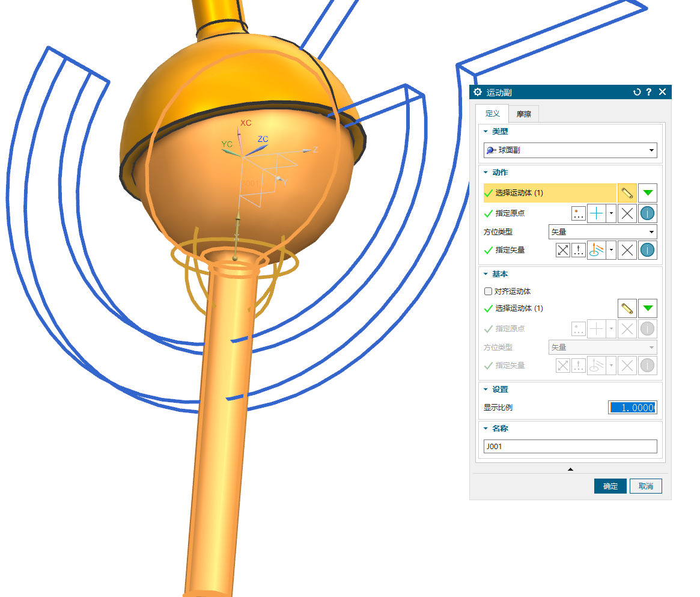Collapse the 设置 section
This screenshot has width=700, height=597.
tap(485, 390)
